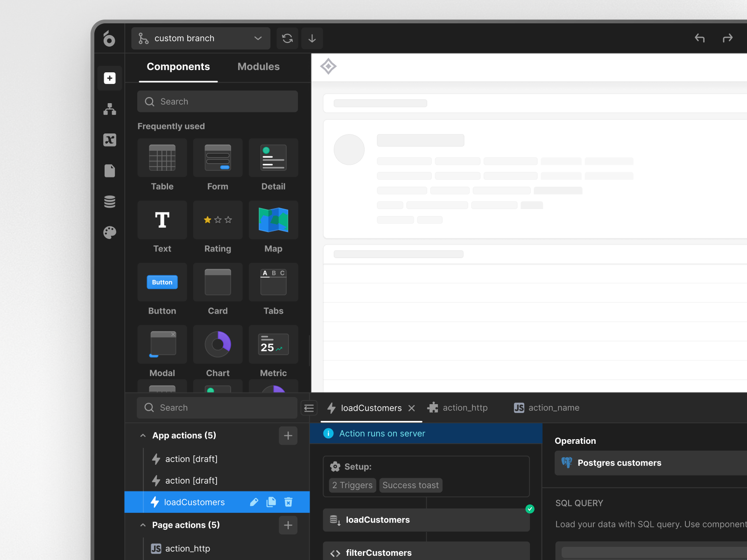747x560 pixels.
Task: Click the green success check badge
Action: pos(530,509)
